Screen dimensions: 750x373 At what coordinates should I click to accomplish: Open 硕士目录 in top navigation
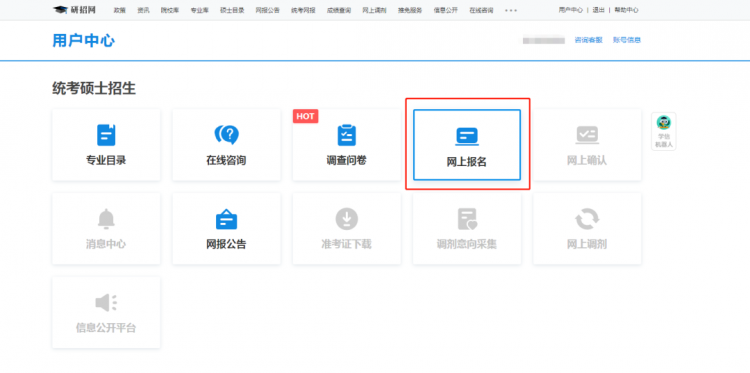pyautogui.click(x=232, y=10)
